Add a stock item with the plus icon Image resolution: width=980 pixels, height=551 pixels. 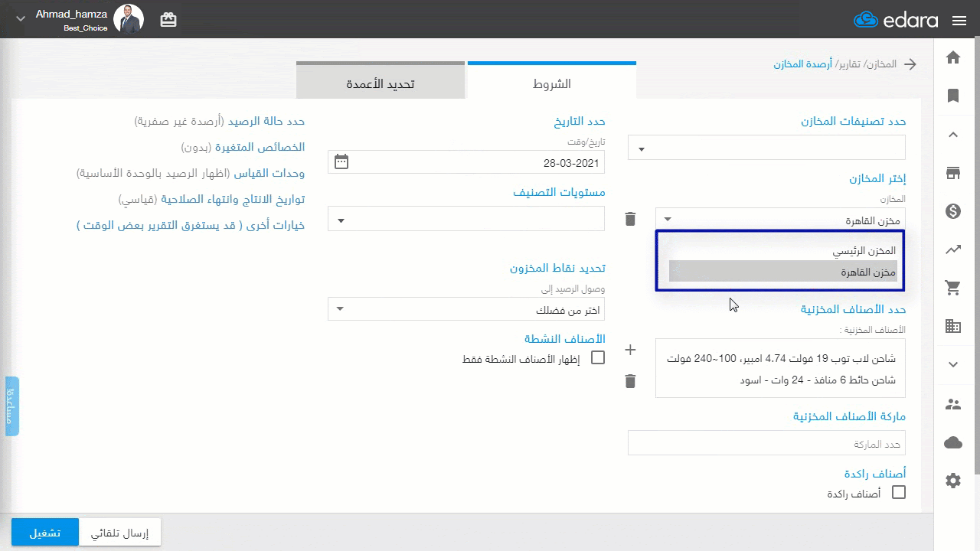[630, 350]
